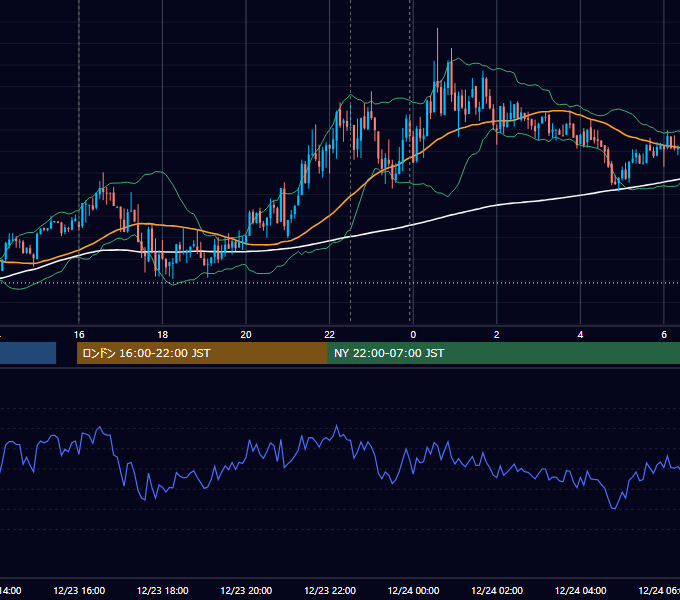Select the ロンドン 16:00-22:00 JST session bar
The image size is (680, 600).
pyautogui.click(x=202, y=353)
